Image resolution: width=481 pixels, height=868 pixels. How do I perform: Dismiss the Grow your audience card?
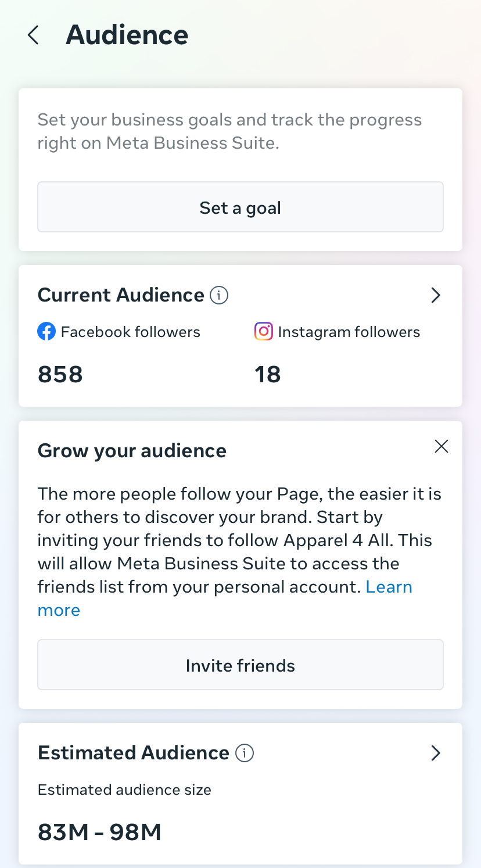click(441, 446)
